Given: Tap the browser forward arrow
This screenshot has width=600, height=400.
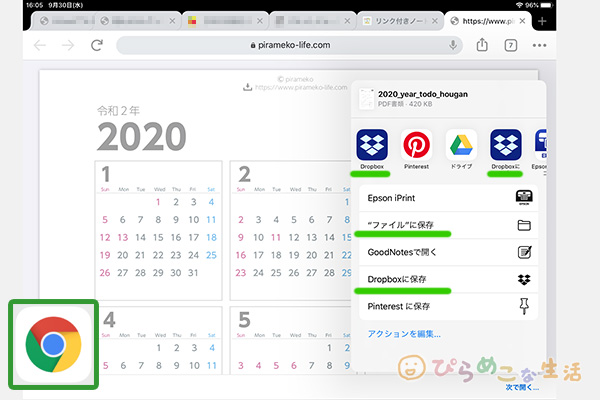Looking at the screenshot, I should tap(68, 46).
